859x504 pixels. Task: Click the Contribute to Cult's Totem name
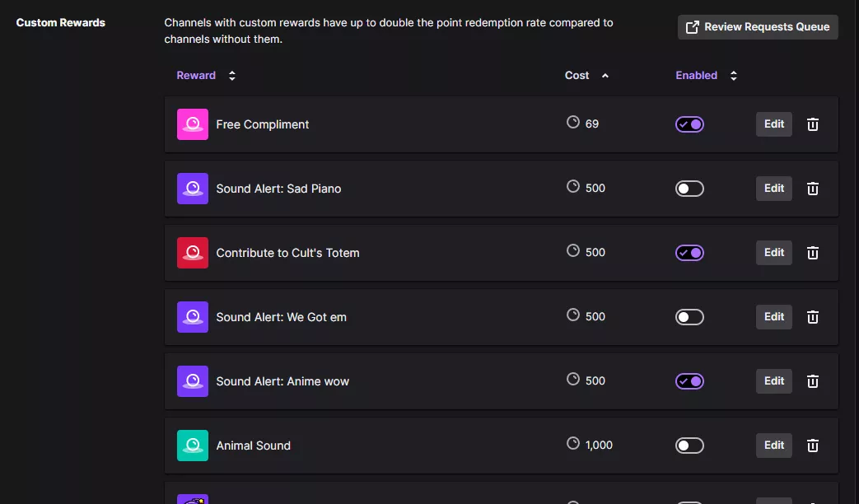point(287,253)
